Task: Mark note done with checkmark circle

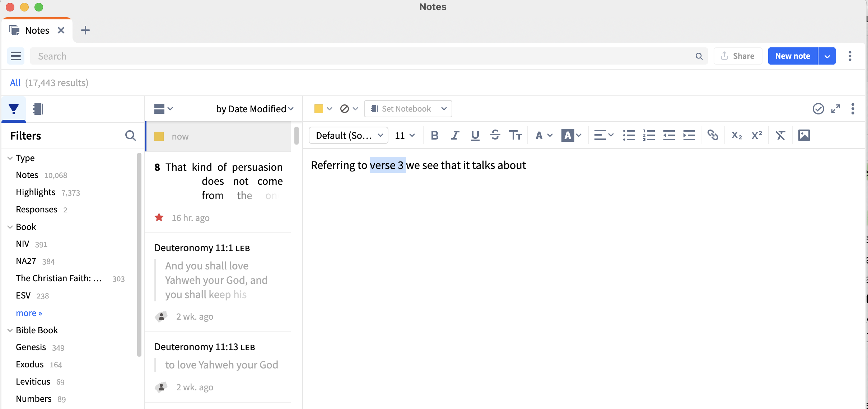Action: (x=818, y=109)
